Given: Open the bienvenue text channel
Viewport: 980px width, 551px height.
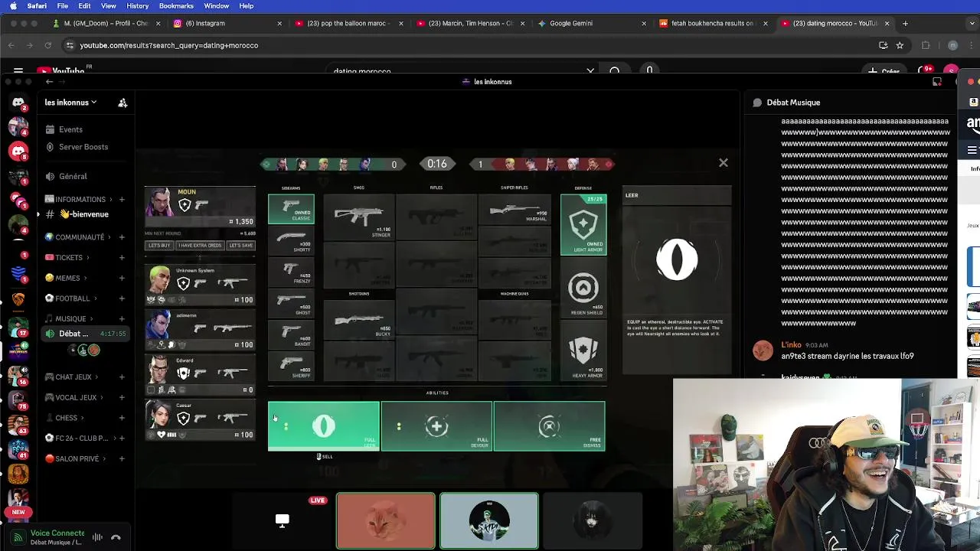Looking at the screenshot, I should (84, 214).
